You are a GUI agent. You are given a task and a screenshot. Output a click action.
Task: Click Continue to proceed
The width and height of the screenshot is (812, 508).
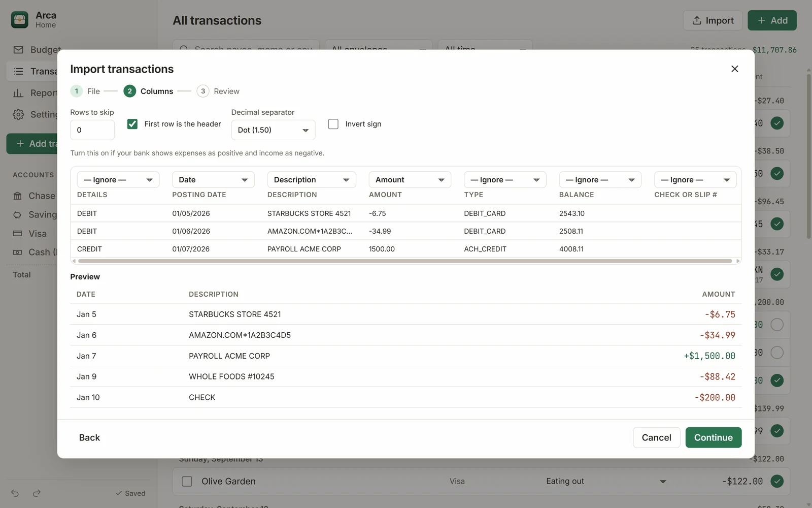tap(713, 437)
